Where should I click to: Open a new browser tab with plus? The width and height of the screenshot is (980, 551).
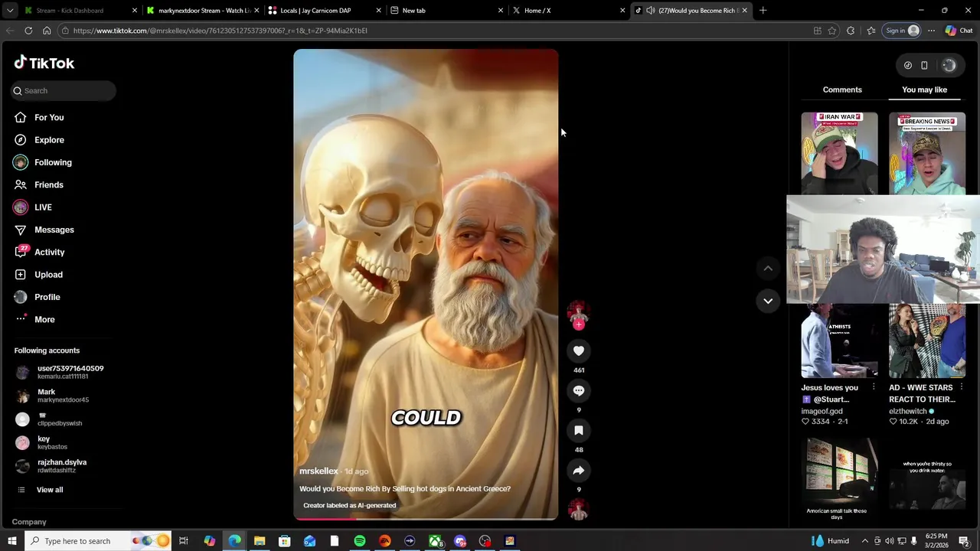point(763,10)
